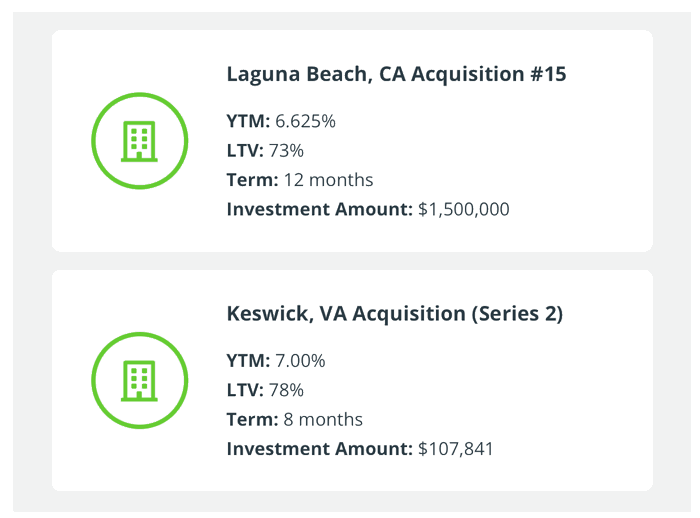Select the 7.00% yield value
Image resolution: width=700 pixels, height=518 pixels.
(x=300, y=361)
